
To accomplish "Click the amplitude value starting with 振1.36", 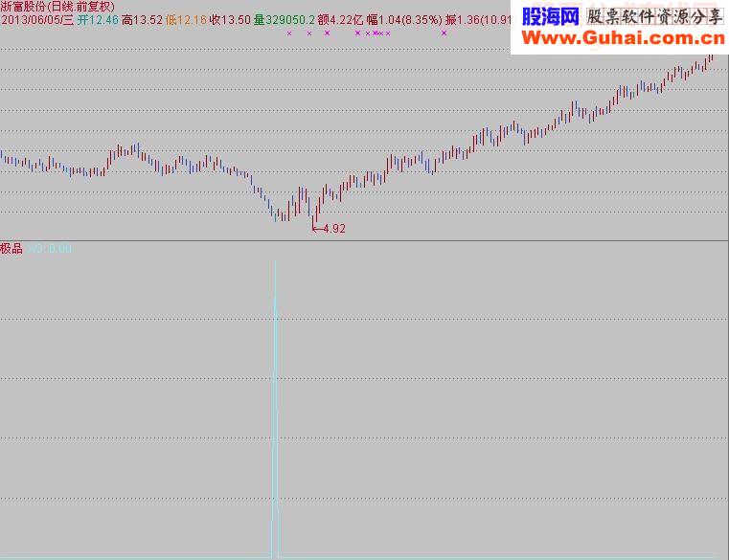I will coord(478,20).
